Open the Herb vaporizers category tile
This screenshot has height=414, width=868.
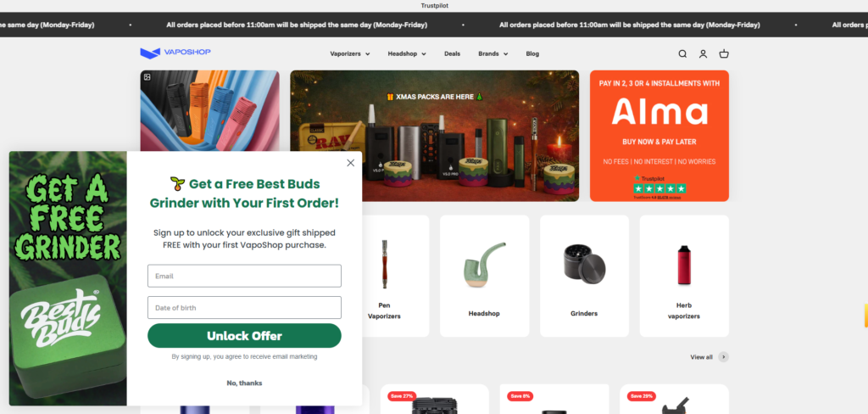tap(684, 276)
